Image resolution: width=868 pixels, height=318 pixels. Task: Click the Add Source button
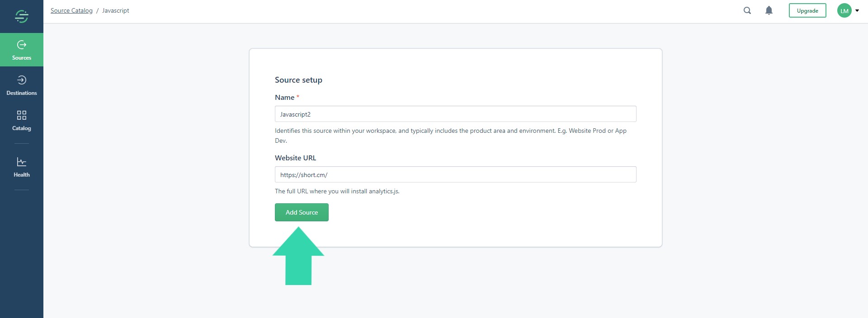[302, 212]
